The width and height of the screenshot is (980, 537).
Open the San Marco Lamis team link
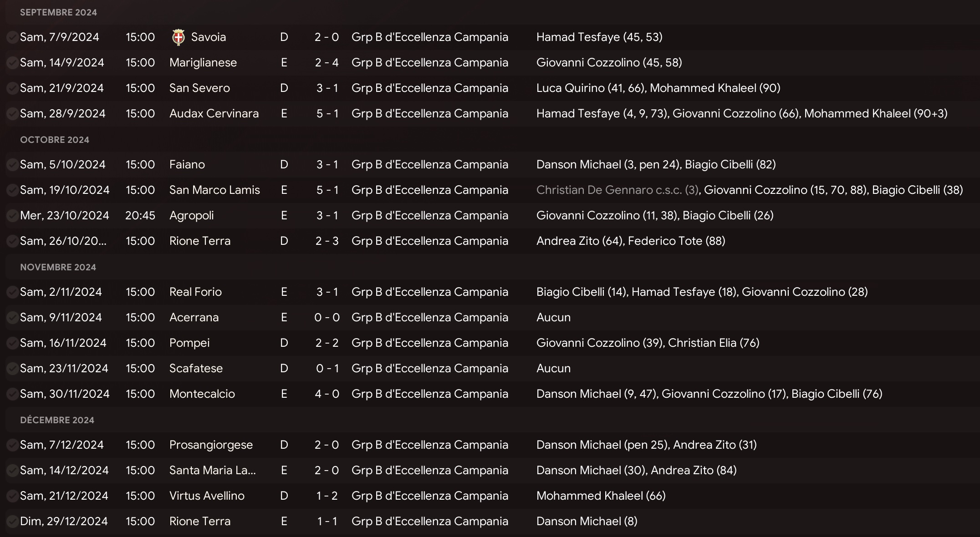click(214, 190)
